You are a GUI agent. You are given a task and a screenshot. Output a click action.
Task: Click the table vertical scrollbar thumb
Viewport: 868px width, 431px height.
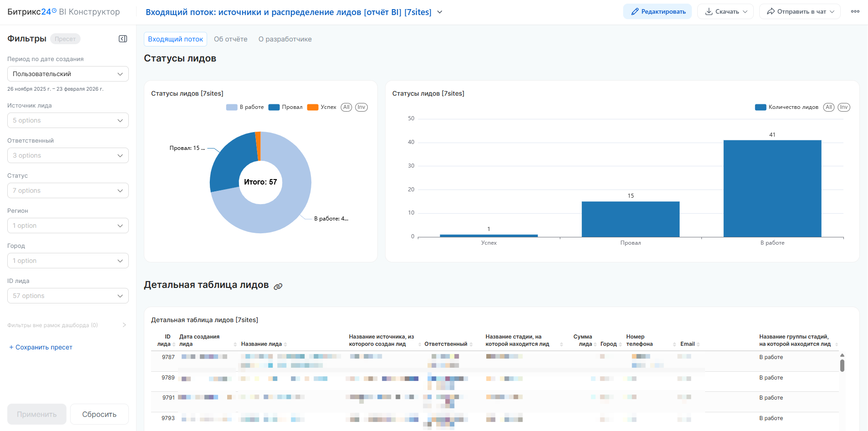pyautogui.click(x=842, y=365)
